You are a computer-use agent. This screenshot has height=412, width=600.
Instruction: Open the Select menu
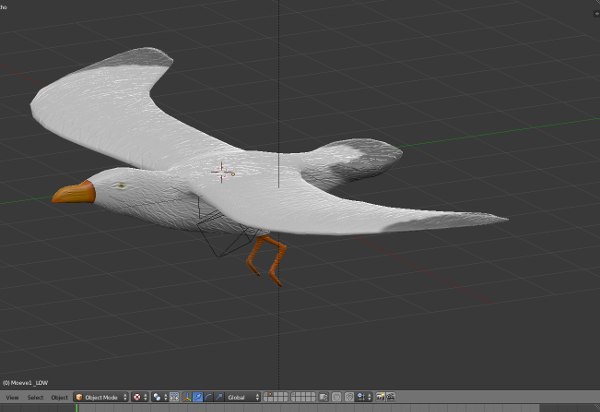pos(35,397)
